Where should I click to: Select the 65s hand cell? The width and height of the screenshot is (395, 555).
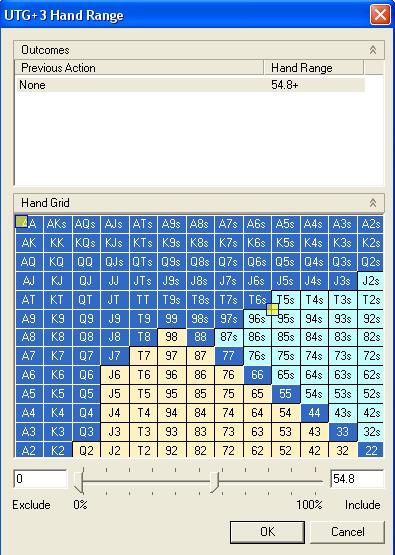[x=286, y=375]
